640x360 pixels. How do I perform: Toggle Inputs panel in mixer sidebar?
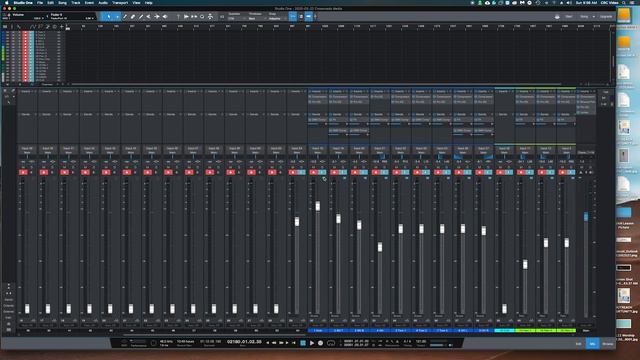[x=8, y=299]
